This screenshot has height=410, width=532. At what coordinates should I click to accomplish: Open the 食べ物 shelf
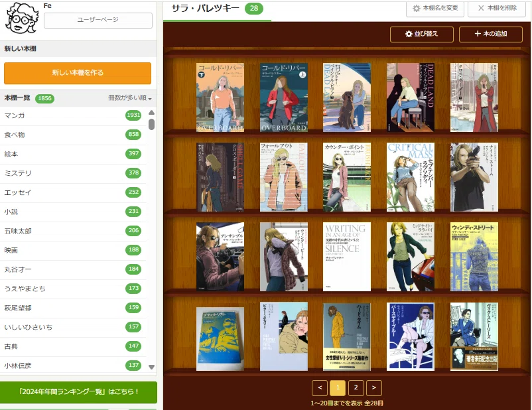click(x=73, y=135)
